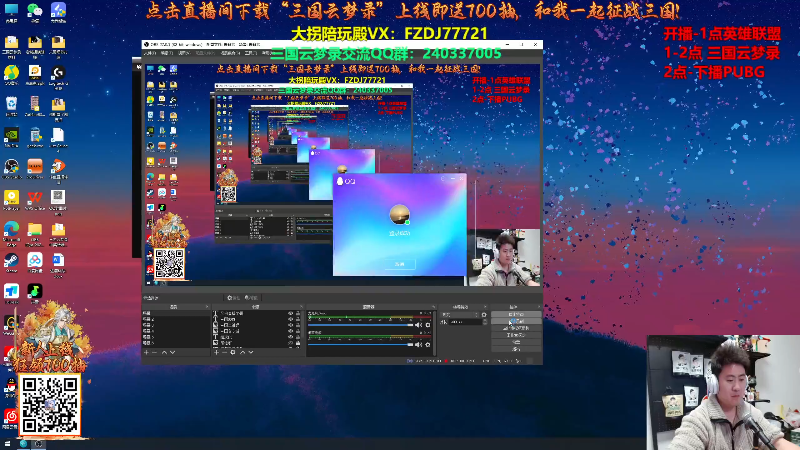Adjust transition duration stepper arrows
Image resolution: width=800 pixels, height=450 pixels.
(x=485, y=322)
